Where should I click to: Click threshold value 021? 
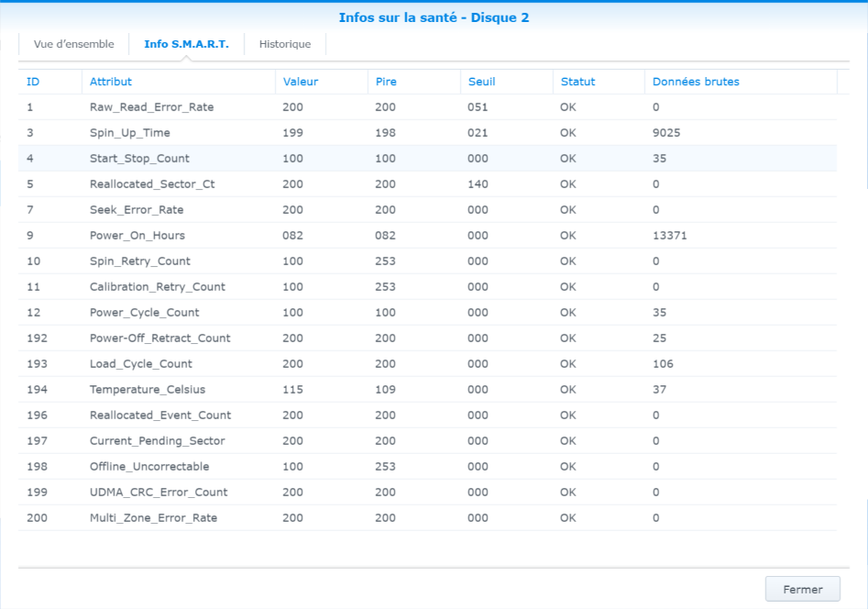[x=478, y=133]
